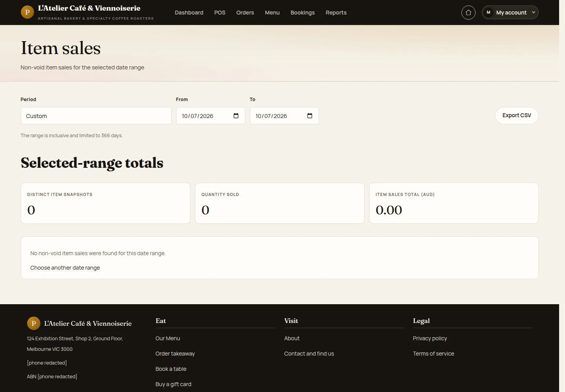Go to Order takeaway in footer

175,354
